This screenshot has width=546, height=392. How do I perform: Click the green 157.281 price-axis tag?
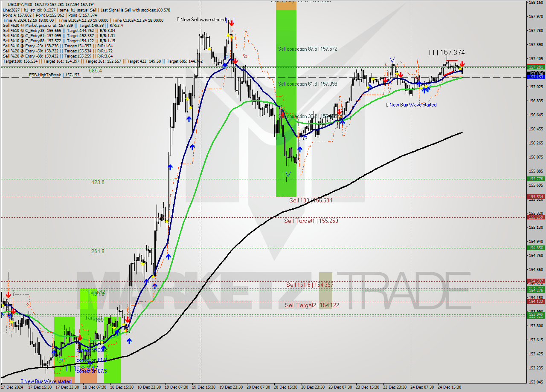pyautogui.click(x=536, y=67)
